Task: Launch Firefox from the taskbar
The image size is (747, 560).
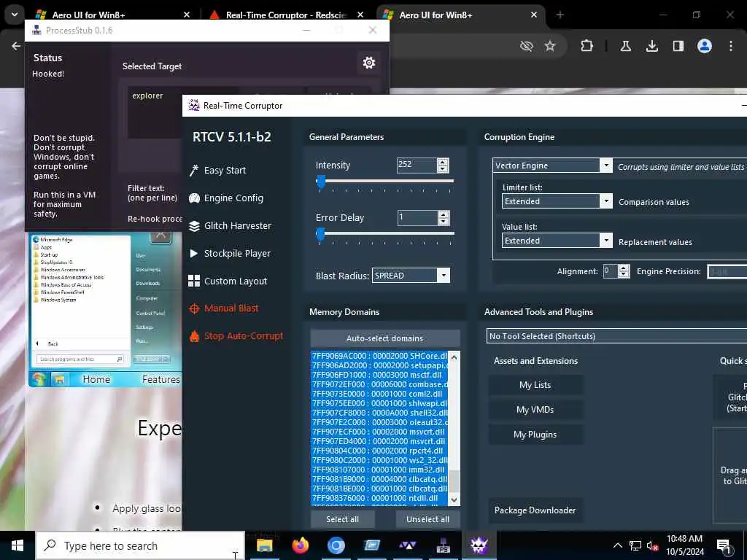Action: [x=300, y=545]
